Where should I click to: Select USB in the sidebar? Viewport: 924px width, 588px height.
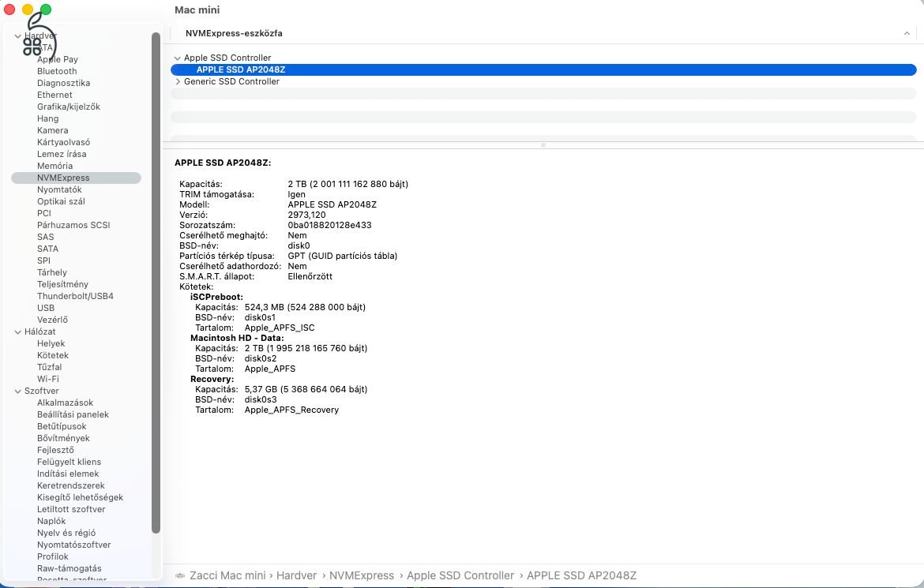point(45,308)
